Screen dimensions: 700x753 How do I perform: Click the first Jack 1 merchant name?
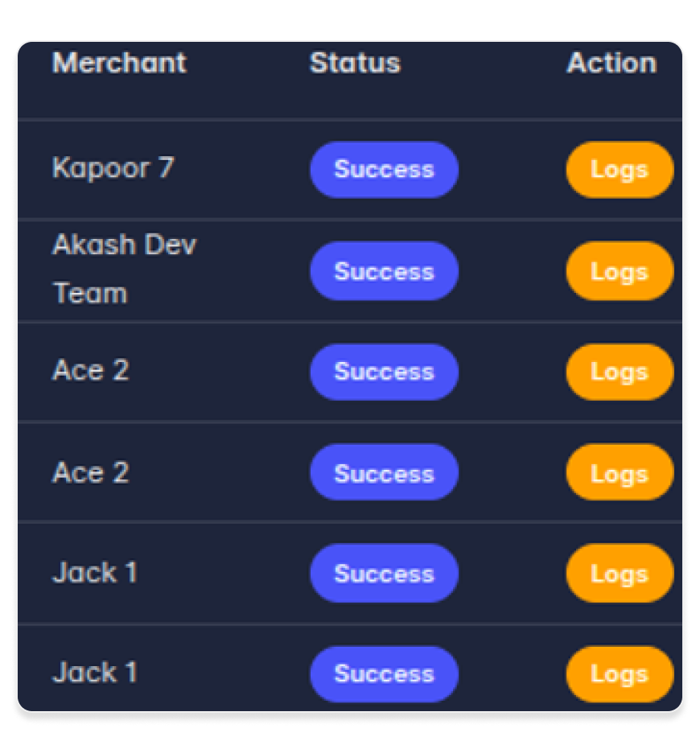[x=94, y=573]
